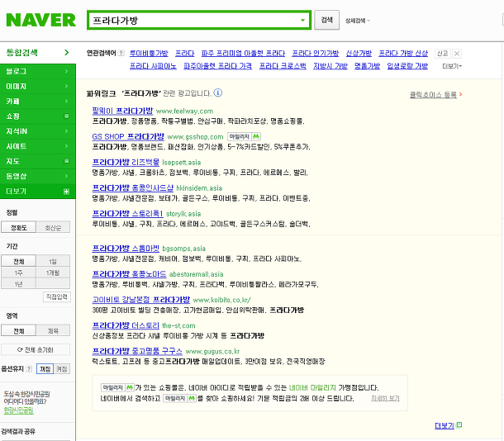The width and height of the screenshot is (504, 441).
Task: Open the 상세검색 advanced search dropdown
Action: pos(358,21)
